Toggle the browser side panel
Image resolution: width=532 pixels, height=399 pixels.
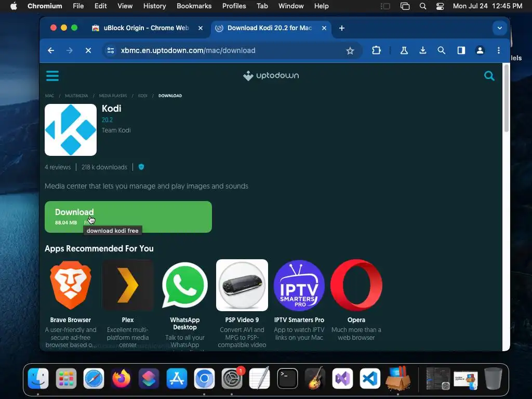point(461,50)
